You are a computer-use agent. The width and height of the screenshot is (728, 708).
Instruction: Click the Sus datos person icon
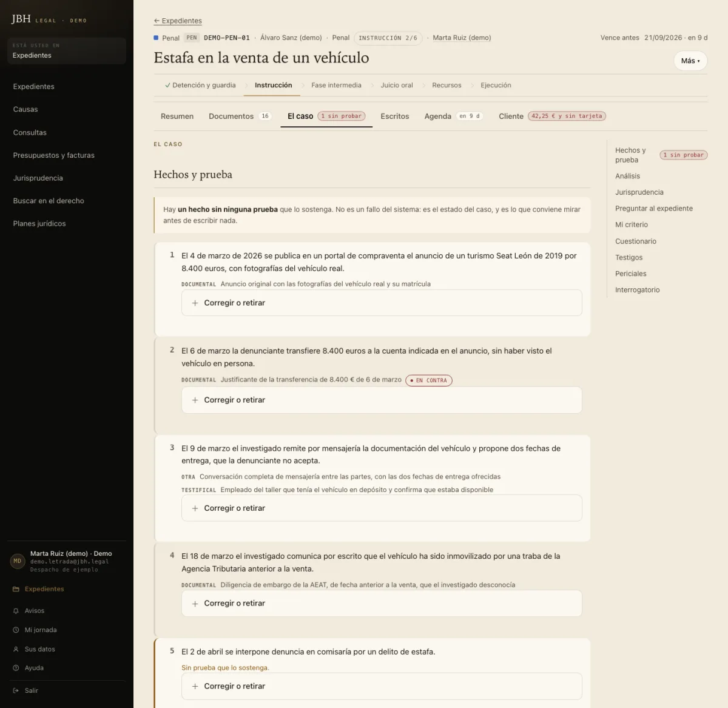coord(16,649)
